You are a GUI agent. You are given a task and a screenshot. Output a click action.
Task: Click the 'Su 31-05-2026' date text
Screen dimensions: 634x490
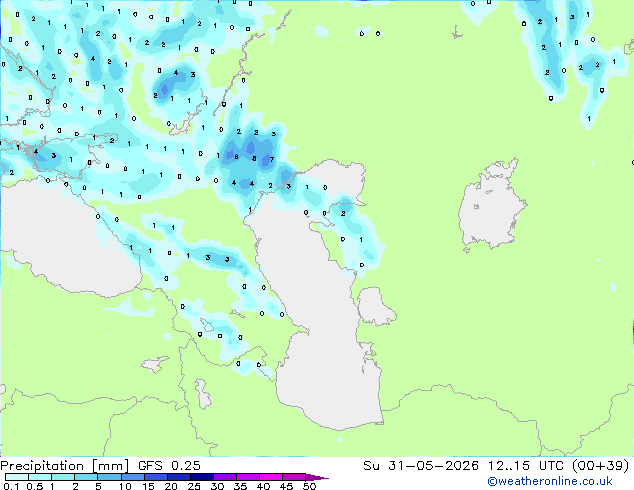pyautogui.click(x=421, y=466)
